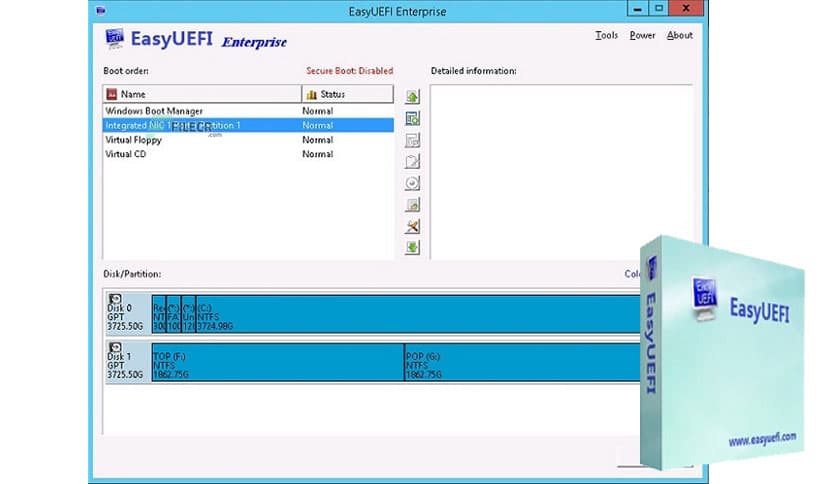Click the bar chart icon in Status header
Viewport: 836px width, 484px height.
(311, 94)
